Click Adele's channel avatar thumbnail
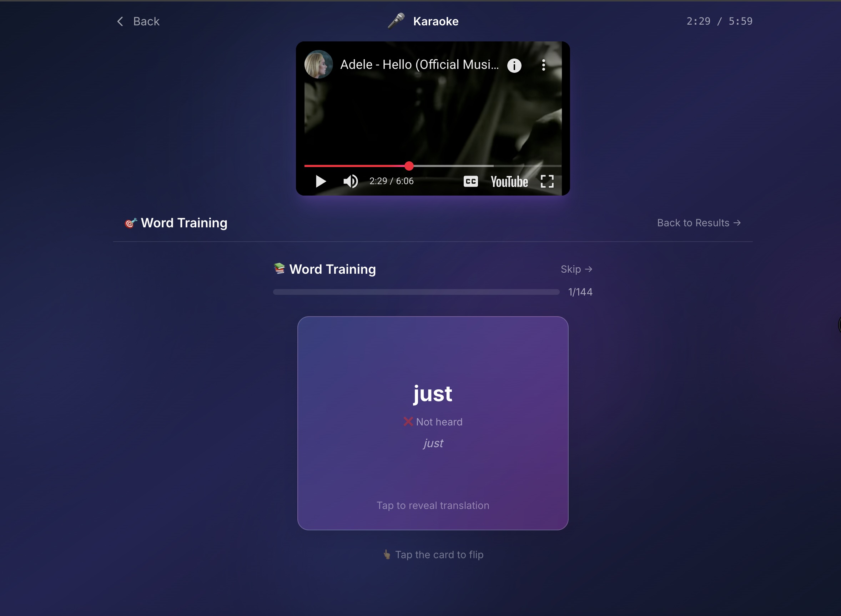The image size is (841, 616). pyautogui.click(x=318, y=65)
